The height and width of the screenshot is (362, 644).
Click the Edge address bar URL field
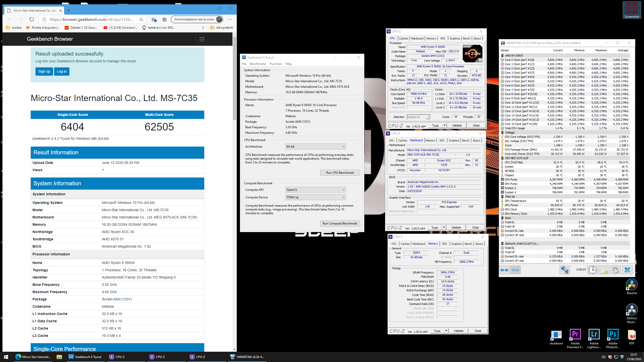[x=91, y=19]
